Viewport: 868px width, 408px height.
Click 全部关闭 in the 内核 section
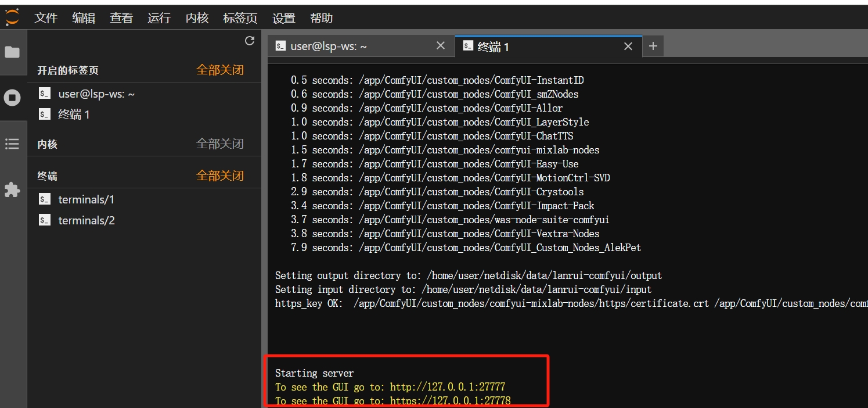pyautogui.click(x=220, y=144)
